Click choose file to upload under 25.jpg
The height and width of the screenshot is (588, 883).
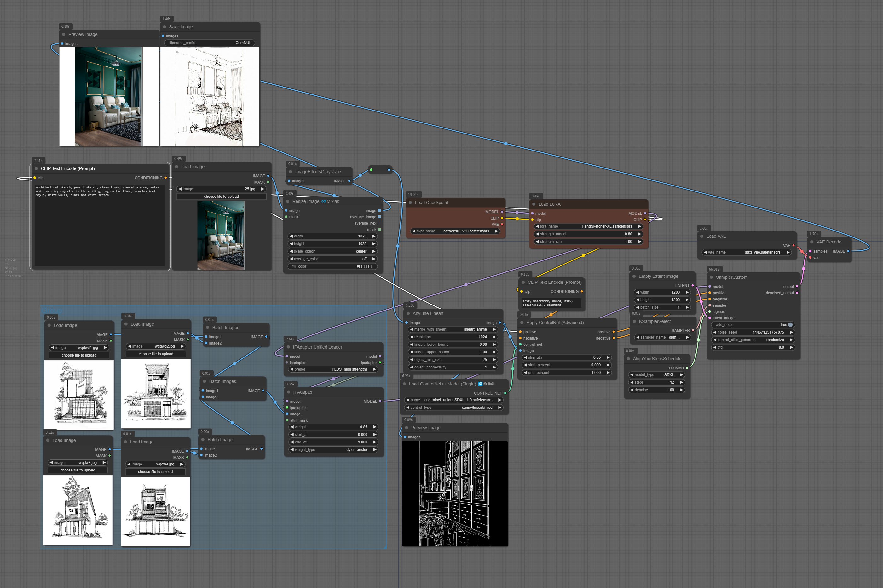click(x=221, y=197)
